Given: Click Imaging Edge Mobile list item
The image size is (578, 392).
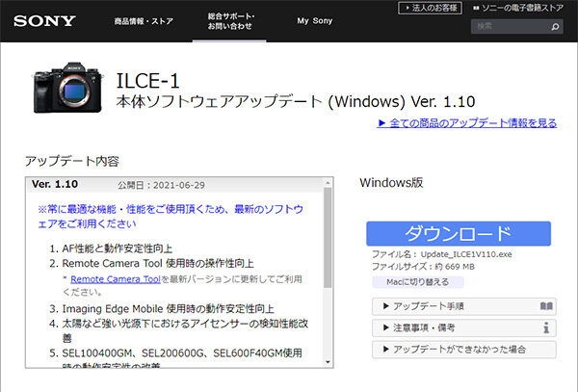Looking at the screenshot, I should [x=168, y=309].
